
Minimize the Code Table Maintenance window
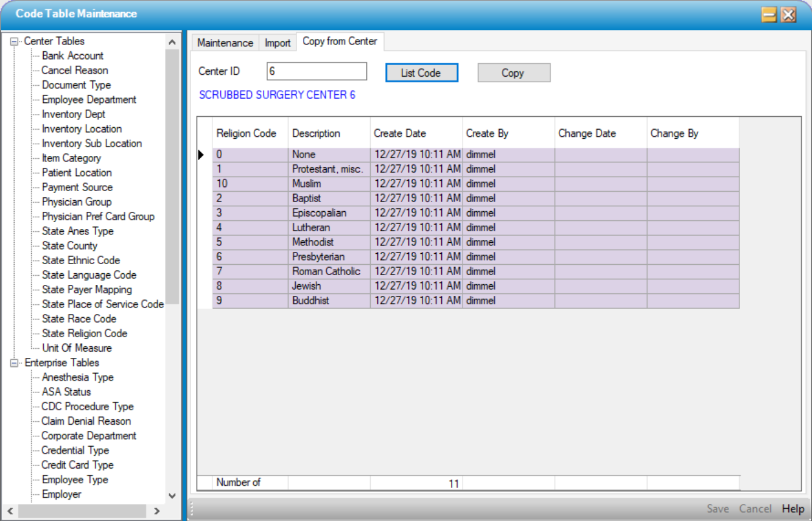click(x=769, y=15)
